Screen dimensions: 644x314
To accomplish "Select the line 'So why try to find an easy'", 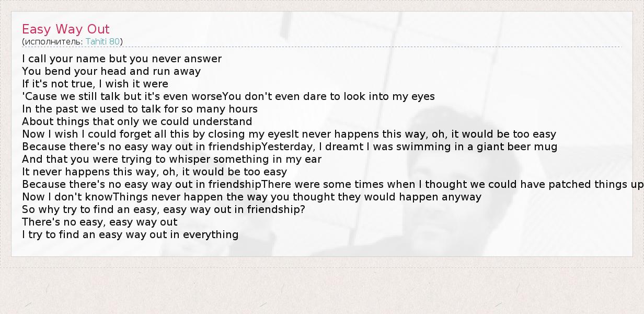I will click(x=163, y=209).
